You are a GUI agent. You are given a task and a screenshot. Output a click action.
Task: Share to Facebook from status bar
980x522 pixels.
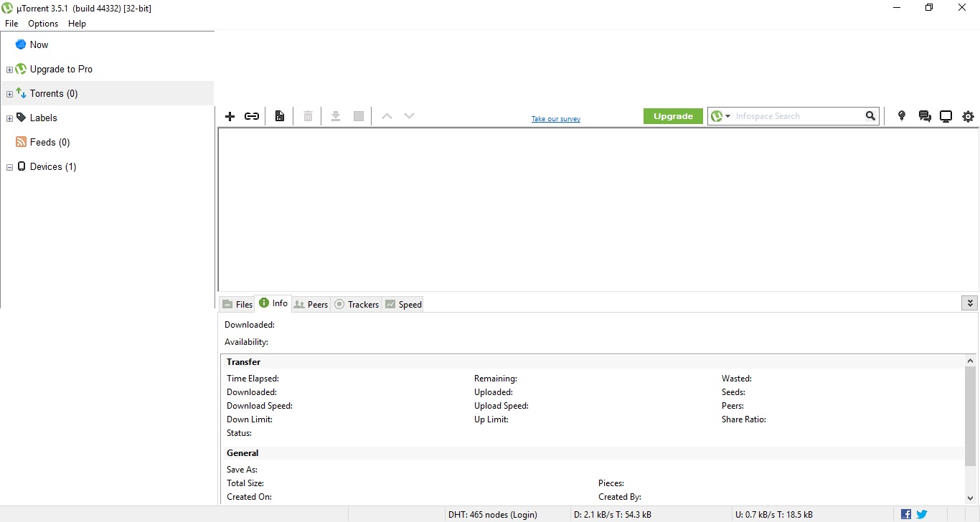tap(905, 514)
